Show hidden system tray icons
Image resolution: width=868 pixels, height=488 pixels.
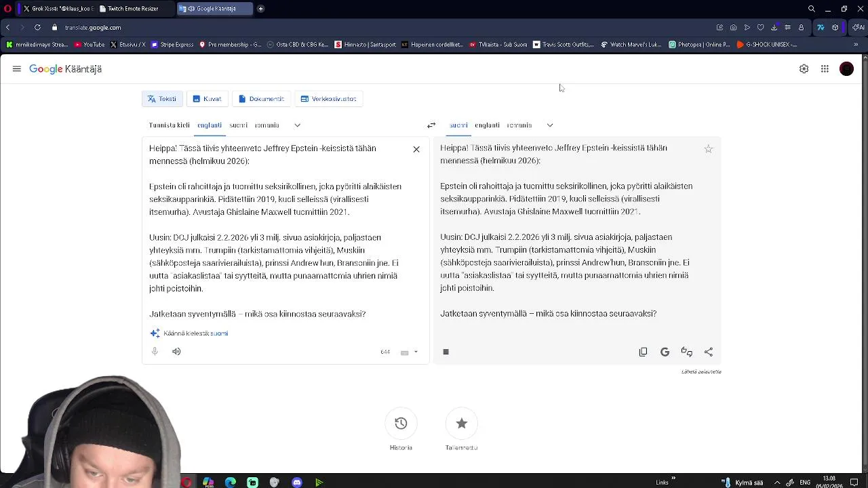pyautogui.click(x=777, y=483)
